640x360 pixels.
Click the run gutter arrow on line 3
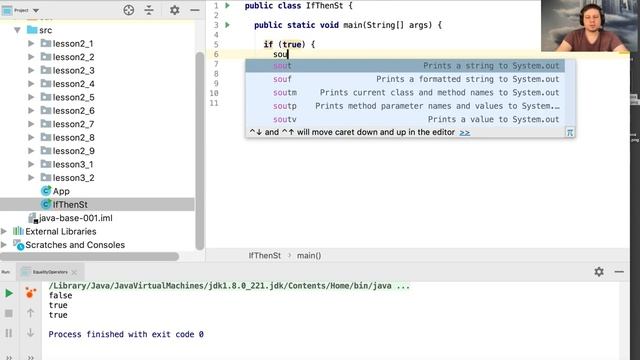(228, 25)
